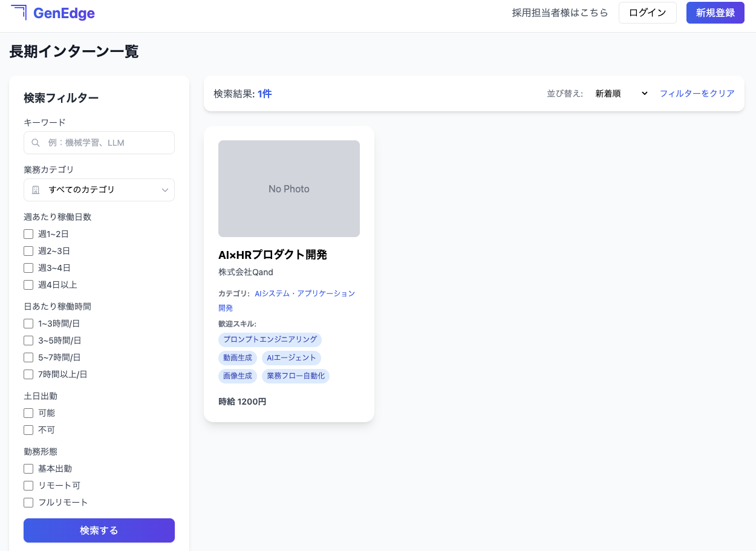Tick the 土日出勤 可能 checkbox
The image size is (756, 551).
point(28,413)
